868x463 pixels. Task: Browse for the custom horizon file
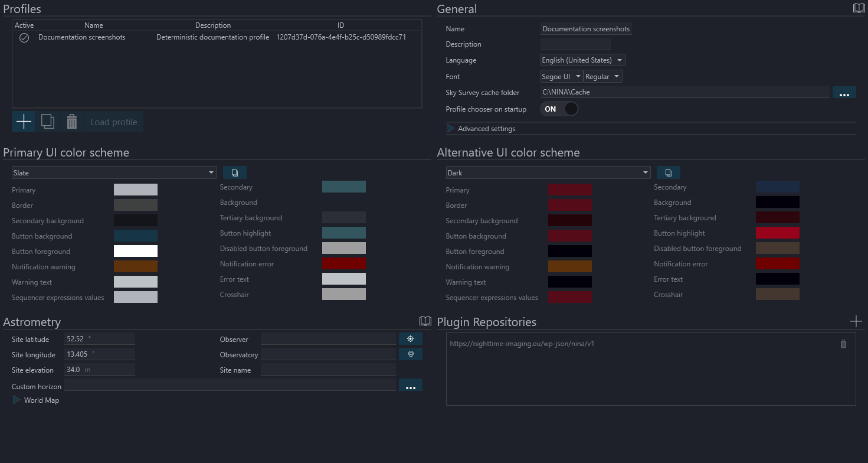pyautogui.click(x=411, y=386)
